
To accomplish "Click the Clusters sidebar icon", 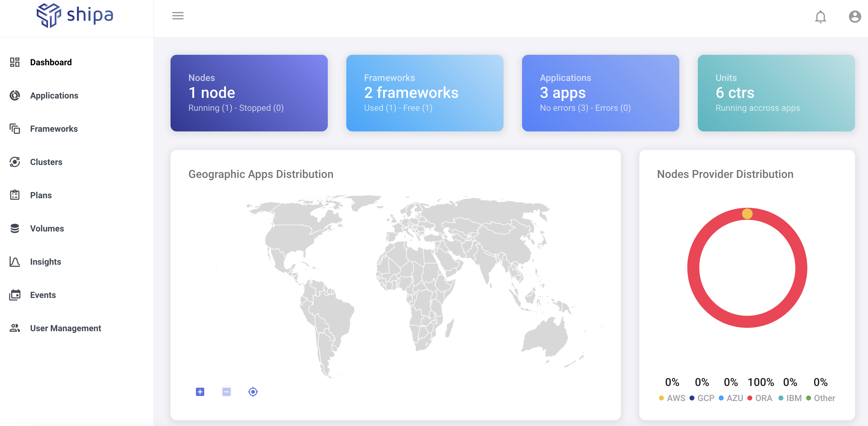I will (15, 162).
